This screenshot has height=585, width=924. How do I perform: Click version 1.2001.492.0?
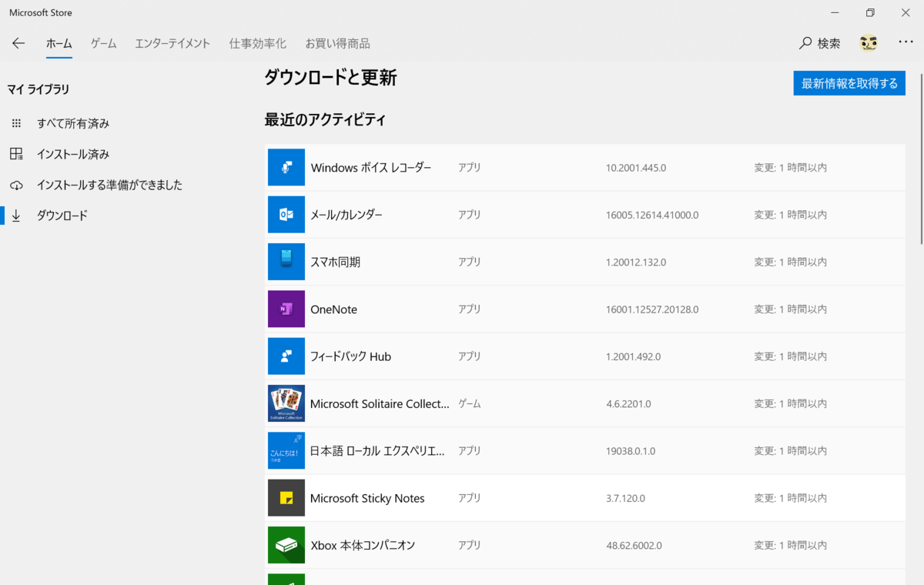point(633,356)
